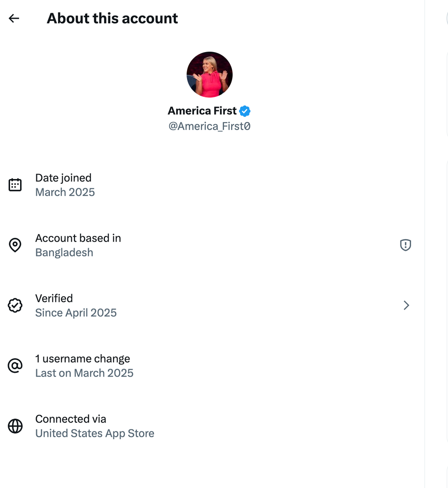Viewport: 448px width, 488px height.
Task: Select the 'About this account' heading
Action: (112, 18)
